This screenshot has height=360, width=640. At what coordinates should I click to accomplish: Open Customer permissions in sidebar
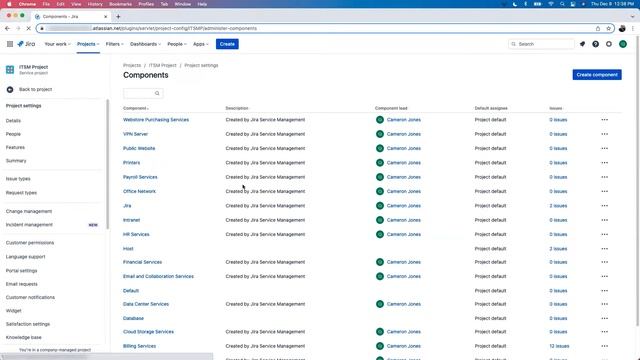point(30,243)
